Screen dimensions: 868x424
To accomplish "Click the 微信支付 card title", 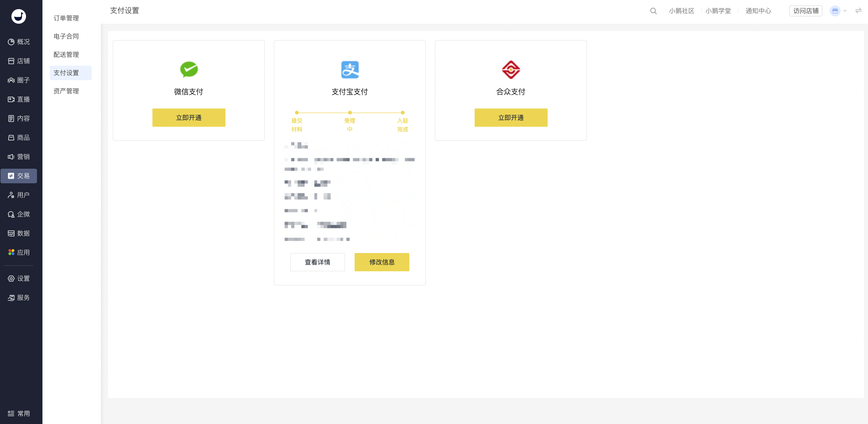I will point(188,92).
